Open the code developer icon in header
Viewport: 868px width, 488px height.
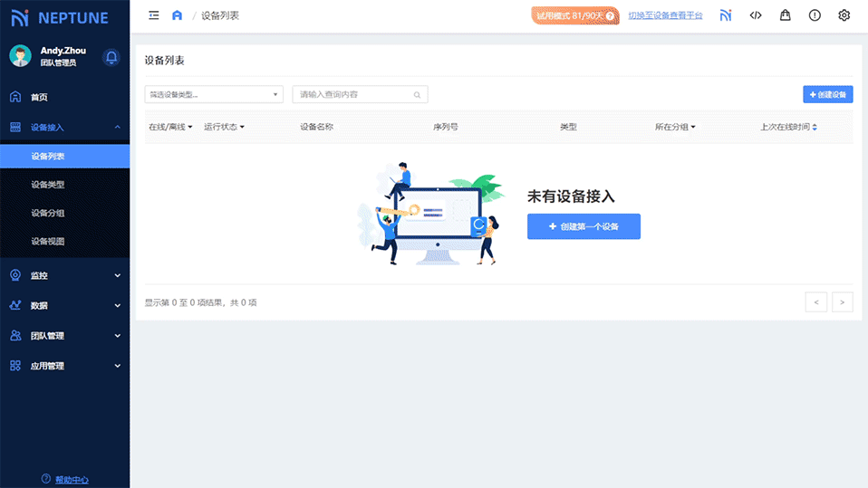[756, 15]
